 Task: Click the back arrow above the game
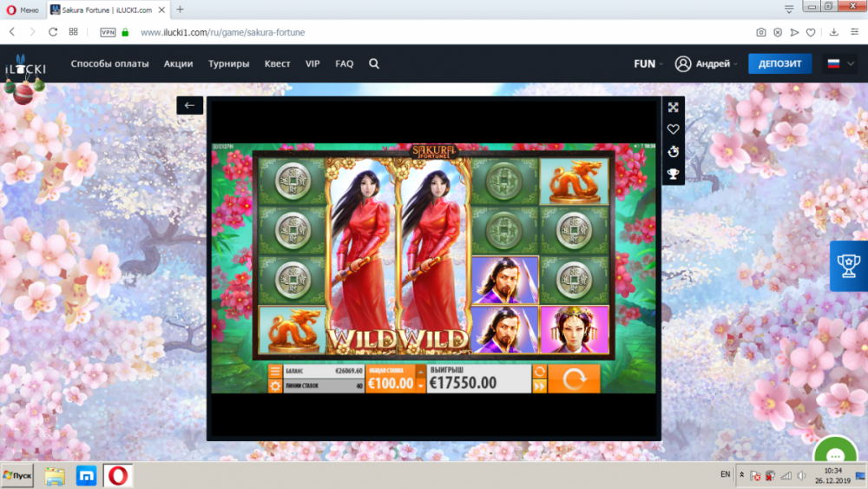click(190, 105)
